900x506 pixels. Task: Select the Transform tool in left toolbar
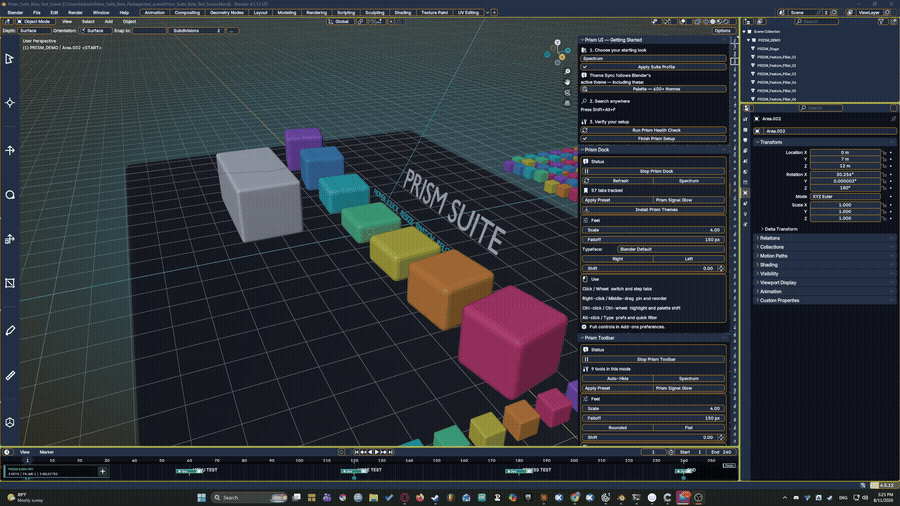10,283
